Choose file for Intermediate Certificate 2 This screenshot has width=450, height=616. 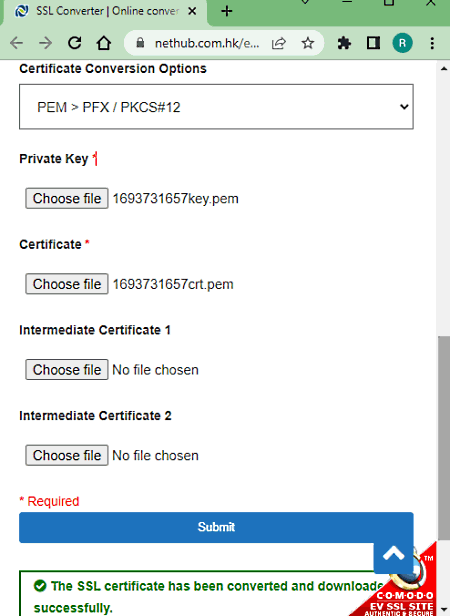pos(67,455)
